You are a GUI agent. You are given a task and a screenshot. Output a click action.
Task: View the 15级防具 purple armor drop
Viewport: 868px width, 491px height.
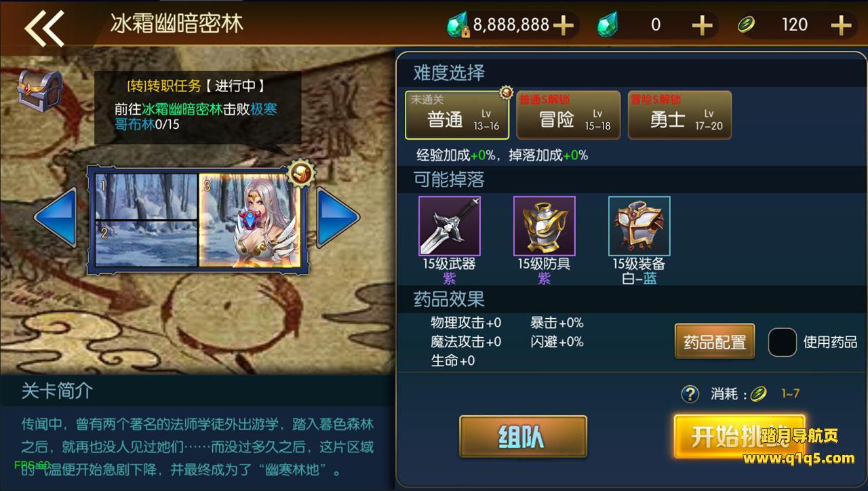545,226
